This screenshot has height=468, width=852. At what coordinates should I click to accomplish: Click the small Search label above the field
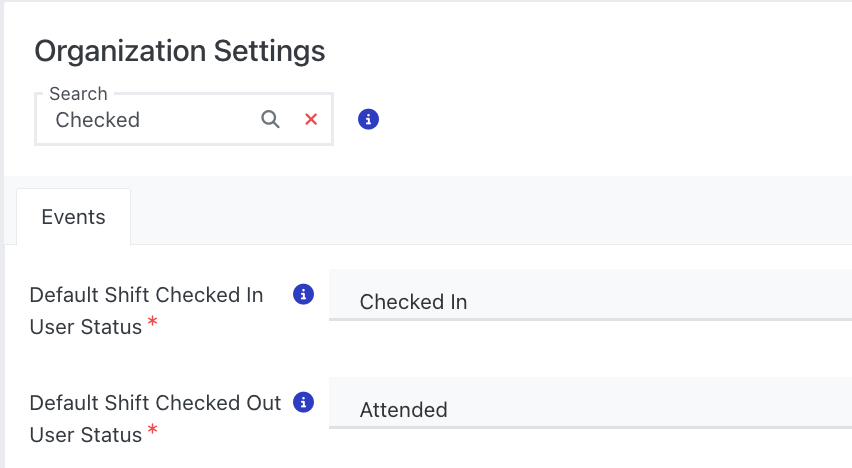pos(78,94)
